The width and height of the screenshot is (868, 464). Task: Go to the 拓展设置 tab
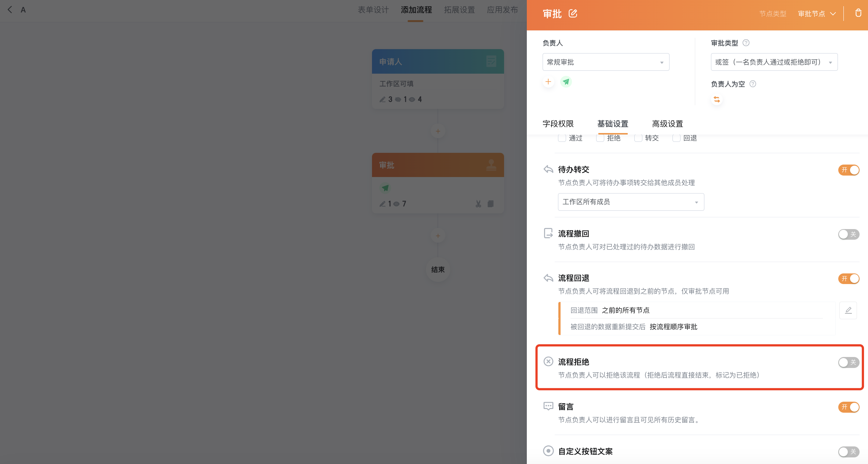click(459, 10)
